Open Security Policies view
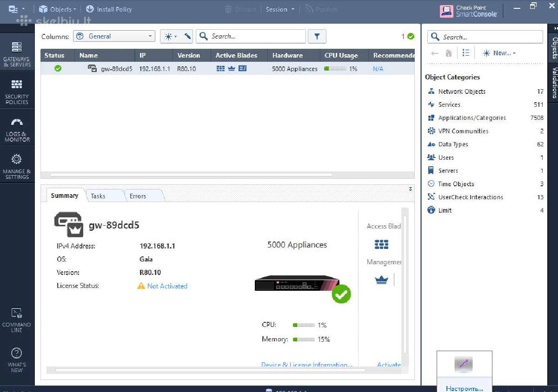558x392 pixels. (17, 91)
